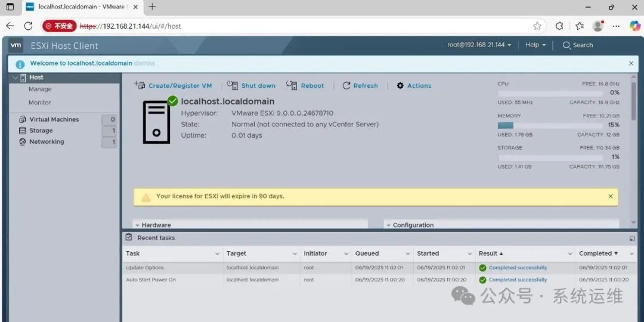Click the browser back arrow

tap(10, 26)
